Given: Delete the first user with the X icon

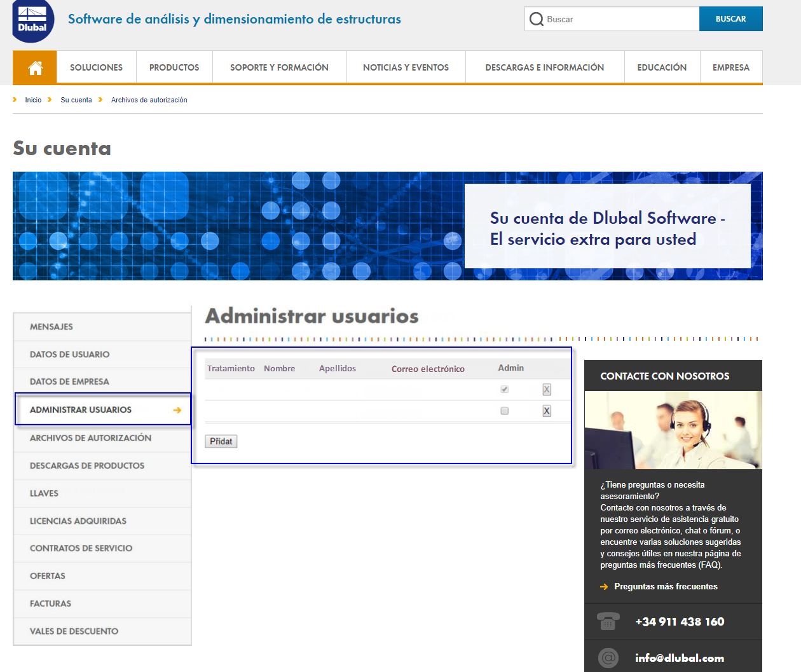Looking at the screenshot, I should tap(546, 388).
